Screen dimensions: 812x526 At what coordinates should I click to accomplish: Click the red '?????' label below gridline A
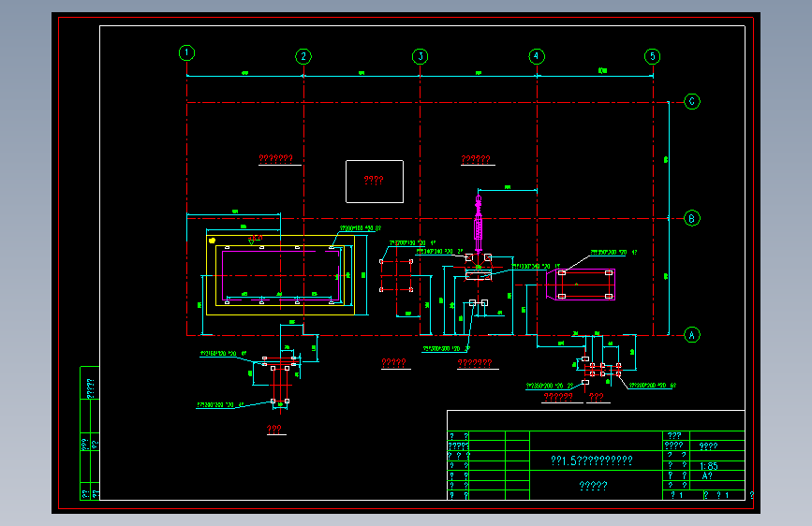(393, 363)
